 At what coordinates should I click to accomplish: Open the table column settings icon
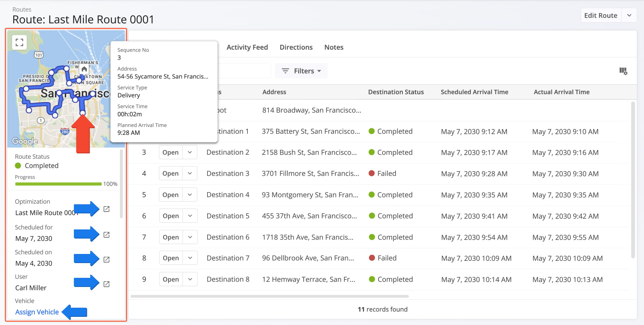coord(623,71)
